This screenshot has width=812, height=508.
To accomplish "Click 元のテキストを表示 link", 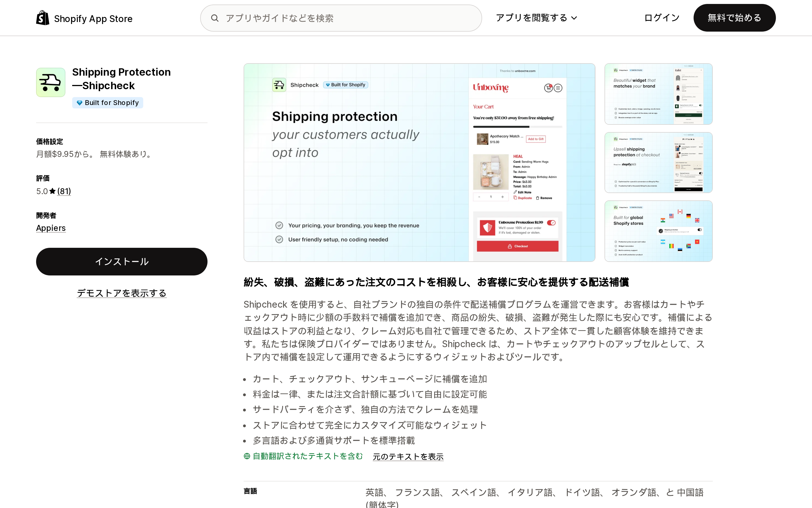I will pyautogui.click(x=408, y=457).
